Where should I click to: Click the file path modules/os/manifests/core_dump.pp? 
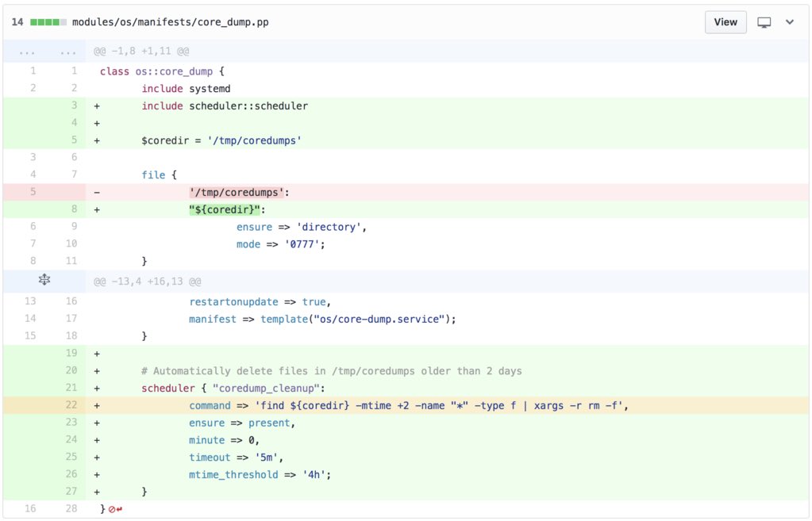tap(171, 22)
